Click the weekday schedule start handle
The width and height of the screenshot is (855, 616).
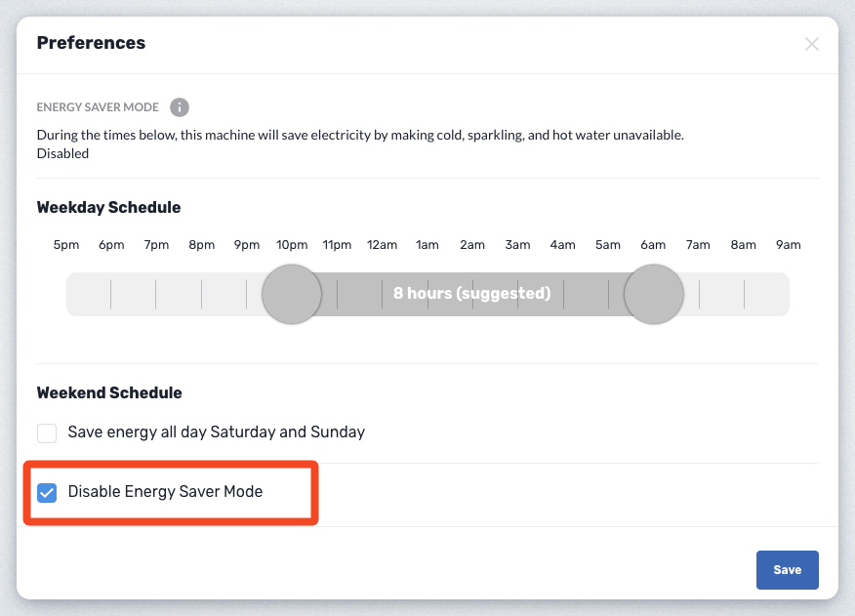pyautogui.click(x=292, y=294)
